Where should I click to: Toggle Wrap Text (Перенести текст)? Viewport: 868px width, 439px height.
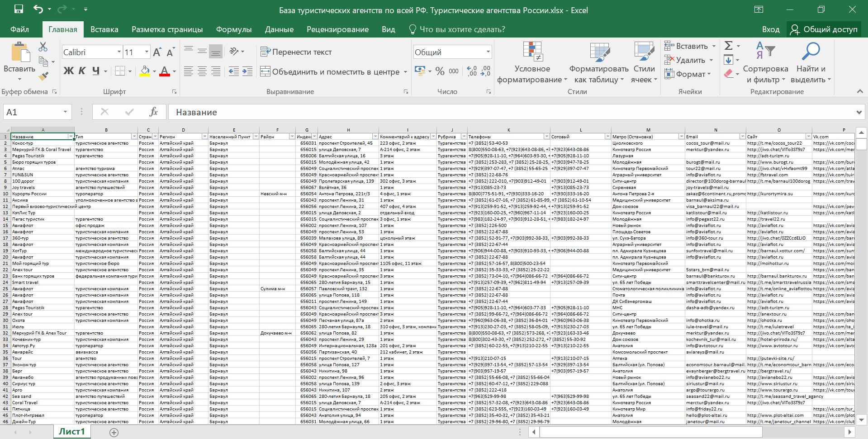click(x=296, y=52)
